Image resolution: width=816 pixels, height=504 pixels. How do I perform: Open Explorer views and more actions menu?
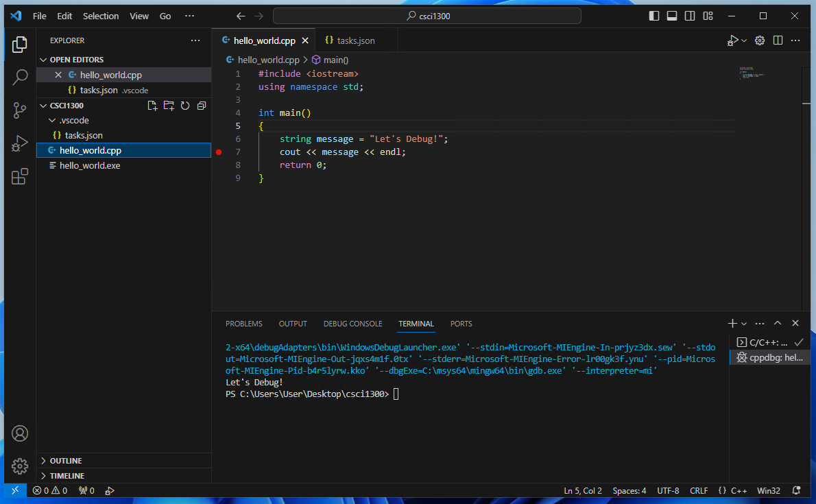(195, 40)
